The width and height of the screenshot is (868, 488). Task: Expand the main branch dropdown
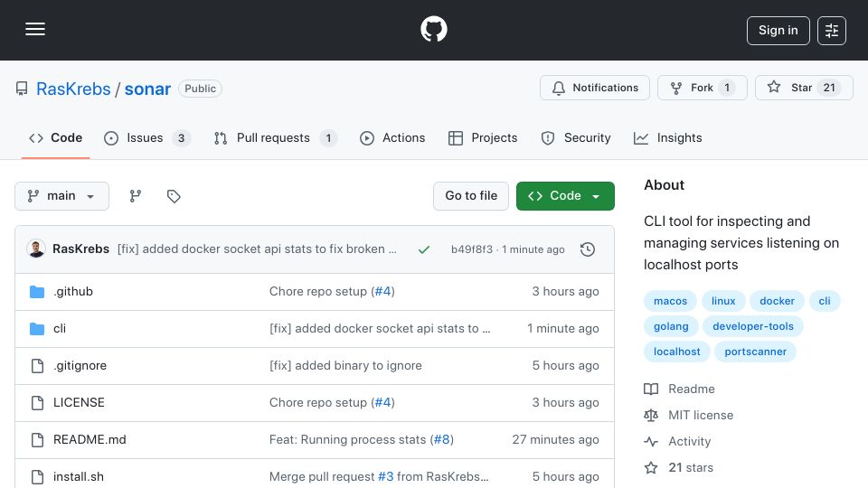coord(61,196)
